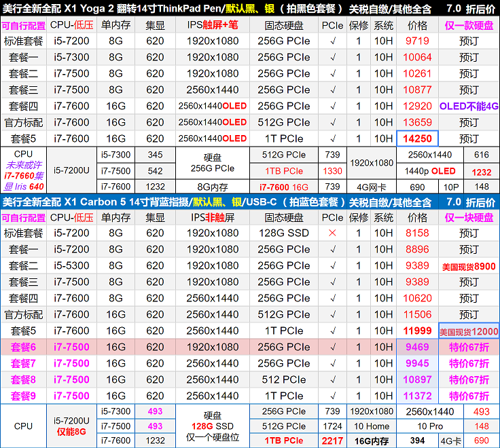Click '特价67折' in the 套餐6 row
Viewport: 500px width, 448px height.
coord(469,347)
